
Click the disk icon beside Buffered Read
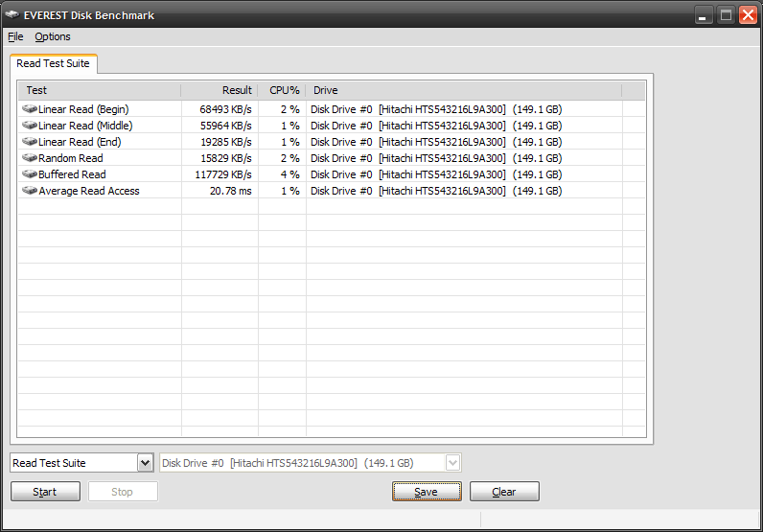[30, 174]
